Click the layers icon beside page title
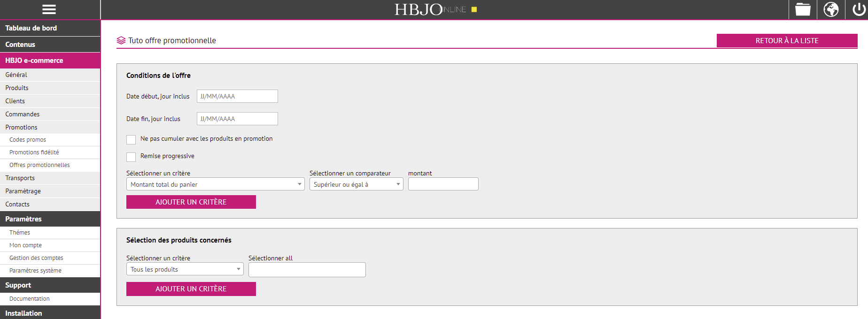Viewport: 868px width, 319px height. coord(121,41)
